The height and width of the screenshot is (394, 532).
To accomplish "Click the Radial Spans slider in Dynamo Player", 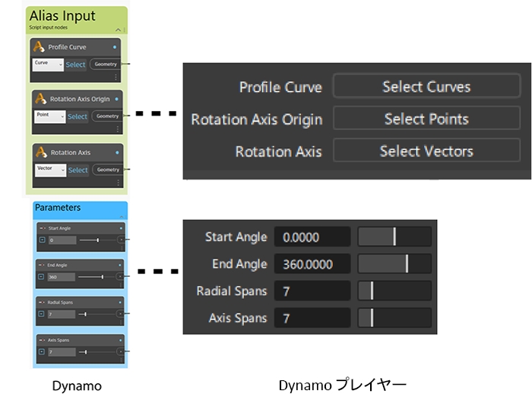I will click(x=394, y=291).
